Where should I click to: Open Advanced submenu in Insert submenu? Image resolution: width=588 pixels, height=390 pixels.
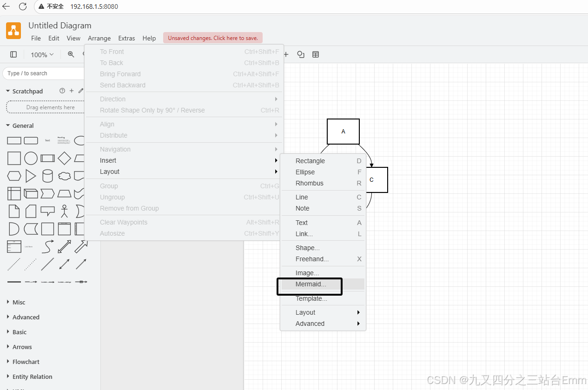[323, 324]
